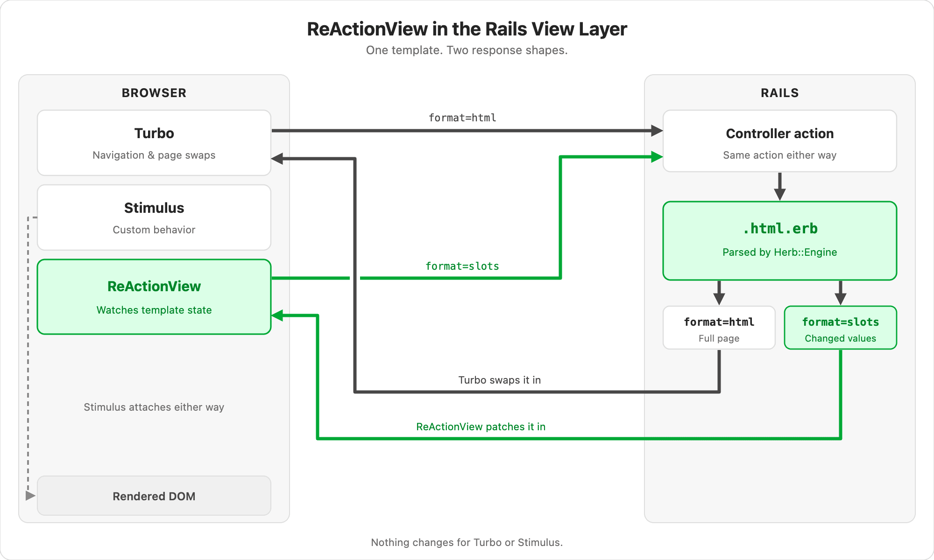Click the RAILS panel heading
934x560 pixels.
pos(780,93)
